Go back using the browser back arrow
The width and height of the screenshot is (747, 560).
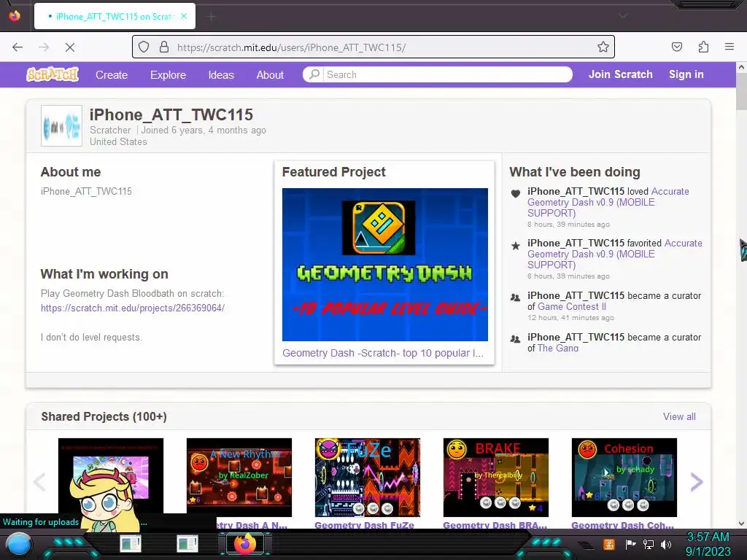pos(18,47)
